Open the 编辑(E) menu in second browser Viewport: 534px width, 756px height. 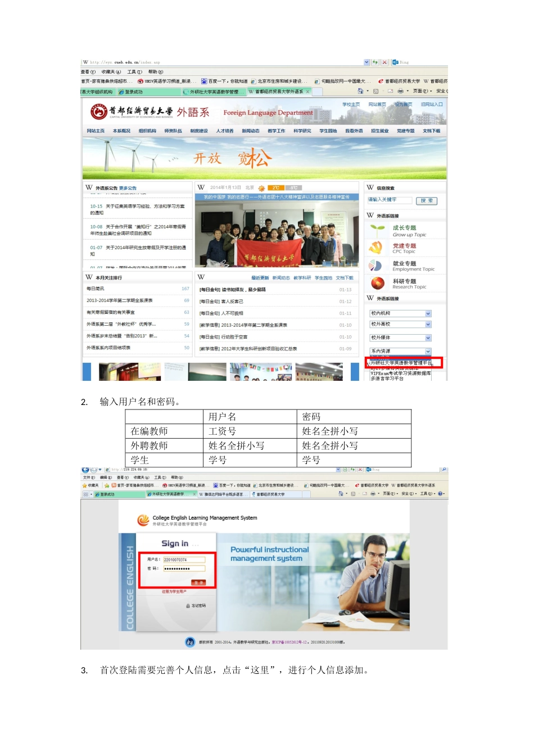pos(106,478)
